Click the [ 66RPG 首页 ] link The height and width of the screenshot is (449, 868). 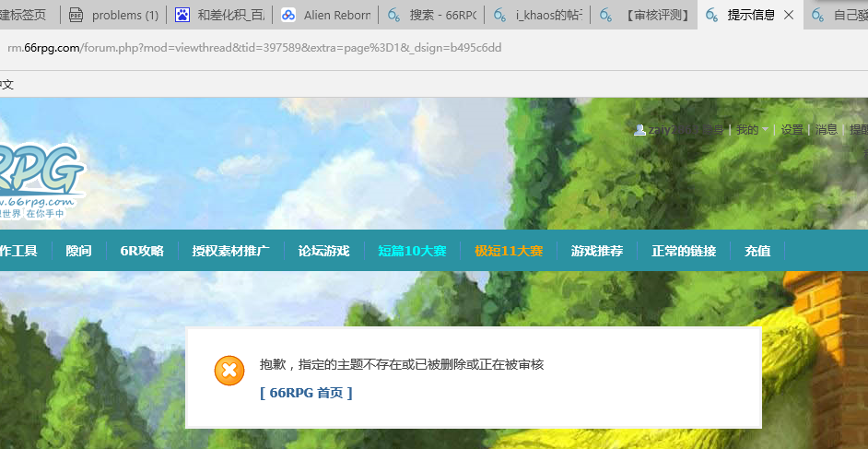[306, 393]
